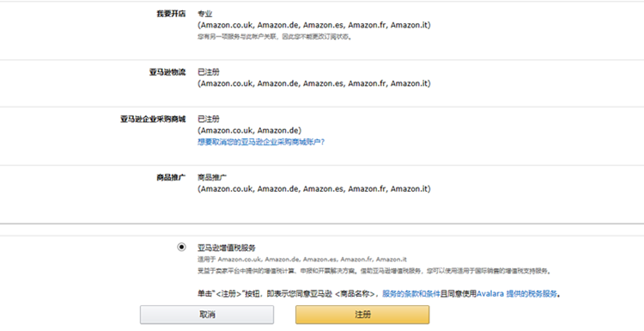Click 已注册 status under 亚马逊企业采购商城

click(x=209, y=120)
